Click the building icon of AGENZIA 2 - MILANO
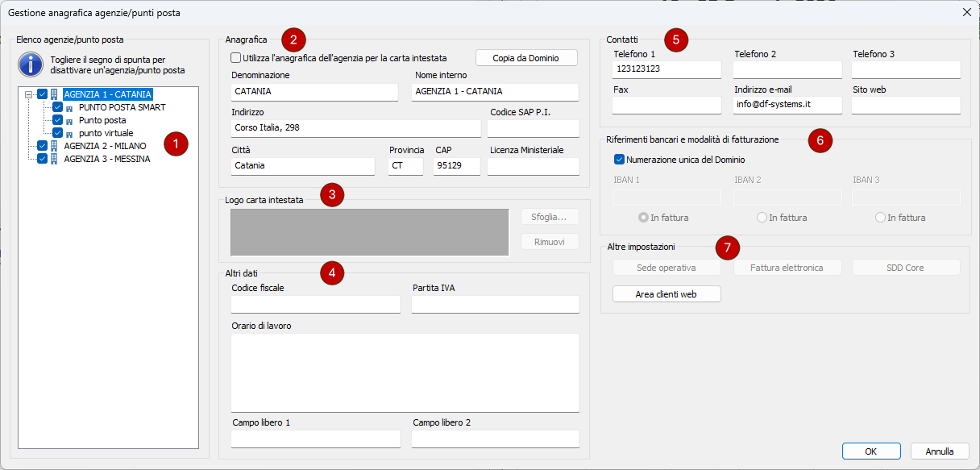Viewport: 980px width, 470px height. pos(54,146)
